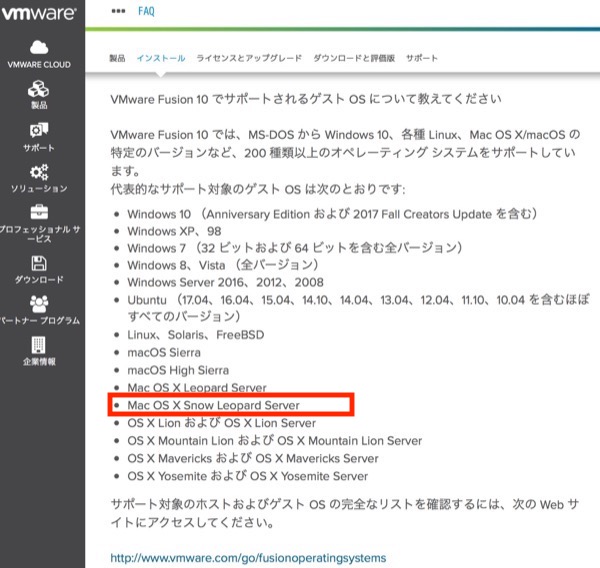
Task: Open VMware Cloud icon in sidebar
Action: click(39, 47)
